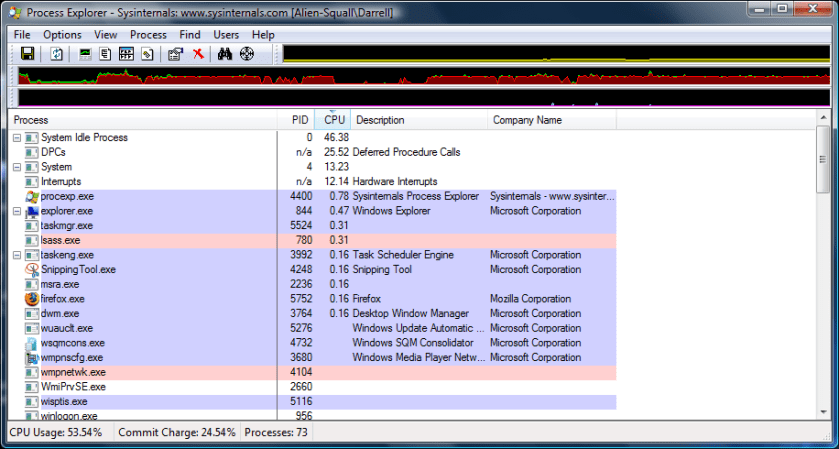
Task: Click the Save toolbar icon
Action: (x=27, y=53)
